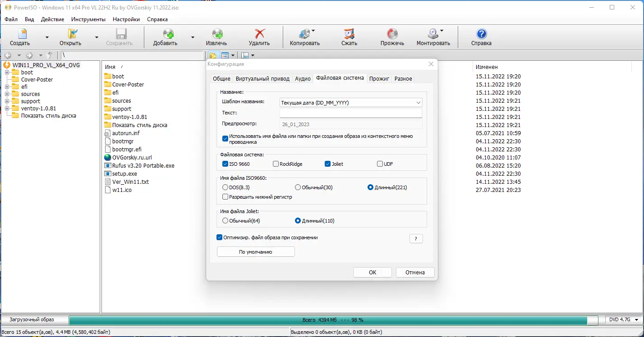Screen dimensions: 644x337
Task: Open the Настройки menu
Action: pos(126,19)
